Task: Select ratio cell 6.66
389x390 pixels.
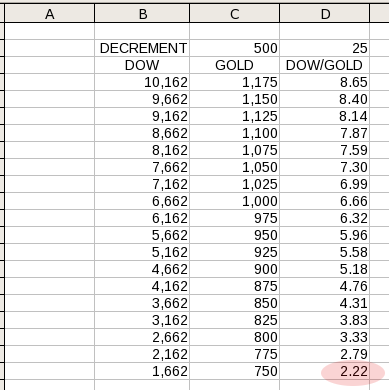Action: (x=325, y=201)
